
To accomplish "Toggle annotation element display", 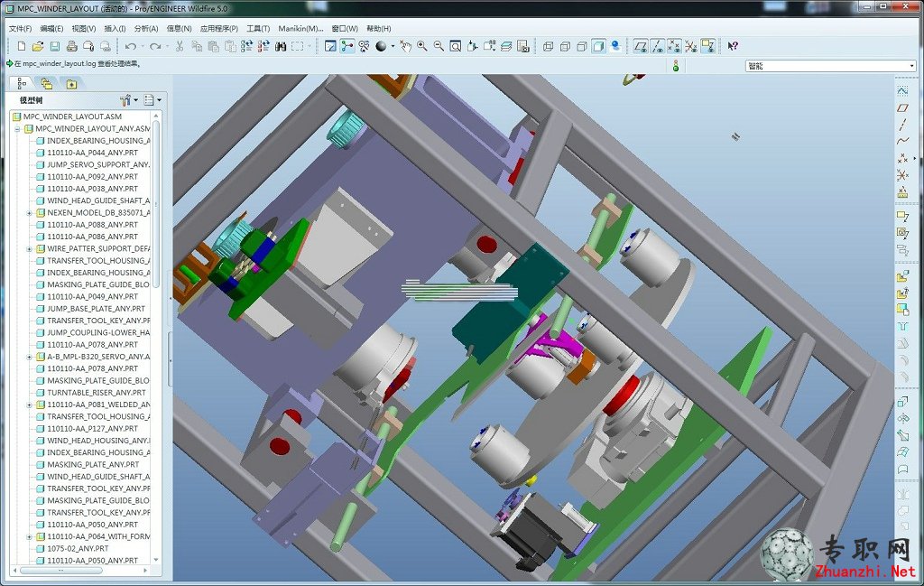I will pyautogui.click(x=707, y=46).
